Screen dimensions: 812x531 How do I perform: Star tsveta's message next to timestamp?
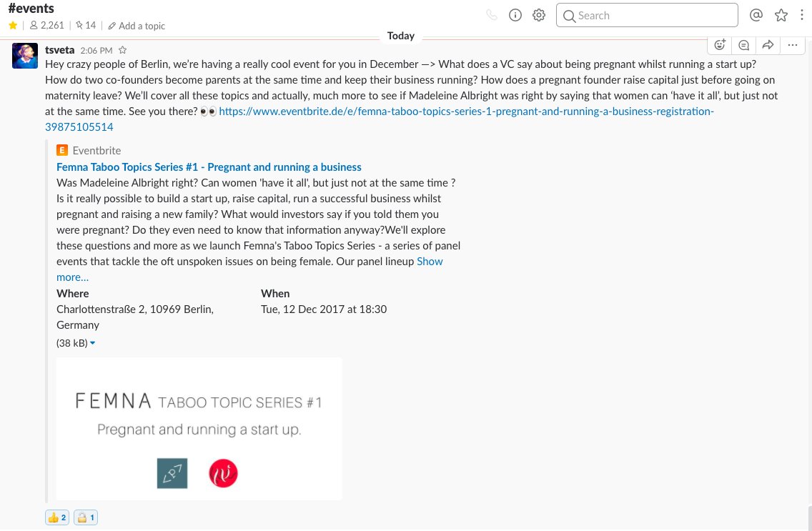click(123, 50)
